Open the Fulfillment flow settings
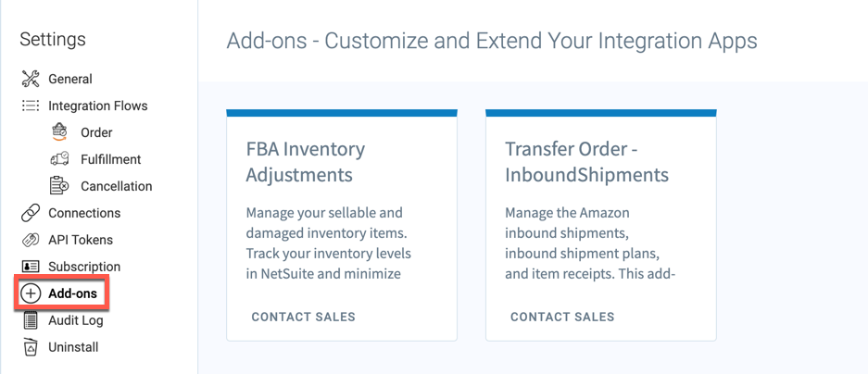The image size is (868, 374). (111, 159)
